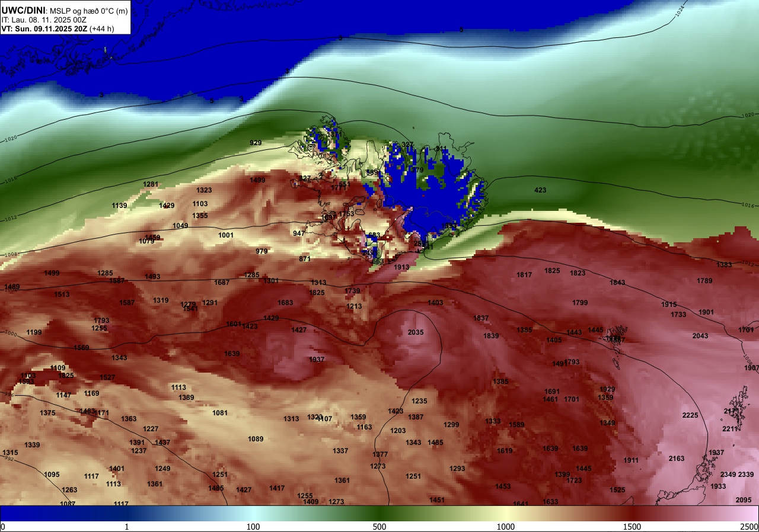Click the map value '1355'
Screen dimensions: 759x532
point(200,216)
